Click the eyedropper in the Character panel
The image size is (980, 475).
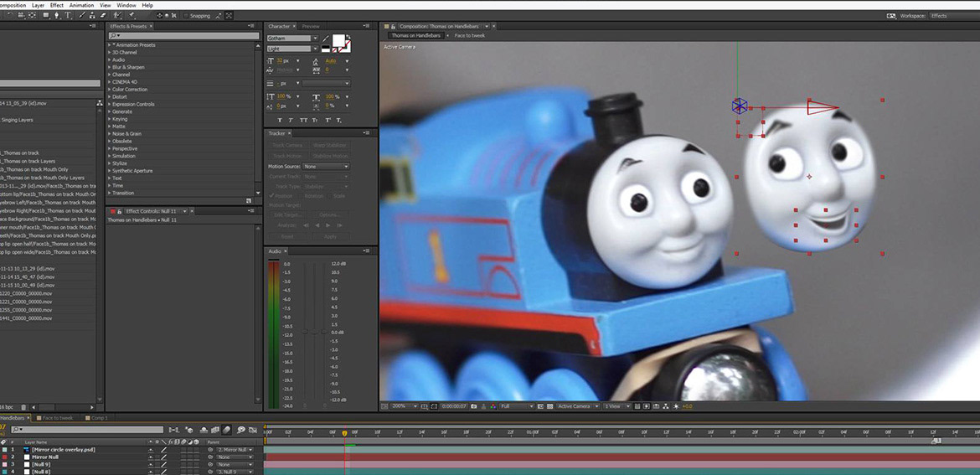pyautogui.click(x=326, y=39)
